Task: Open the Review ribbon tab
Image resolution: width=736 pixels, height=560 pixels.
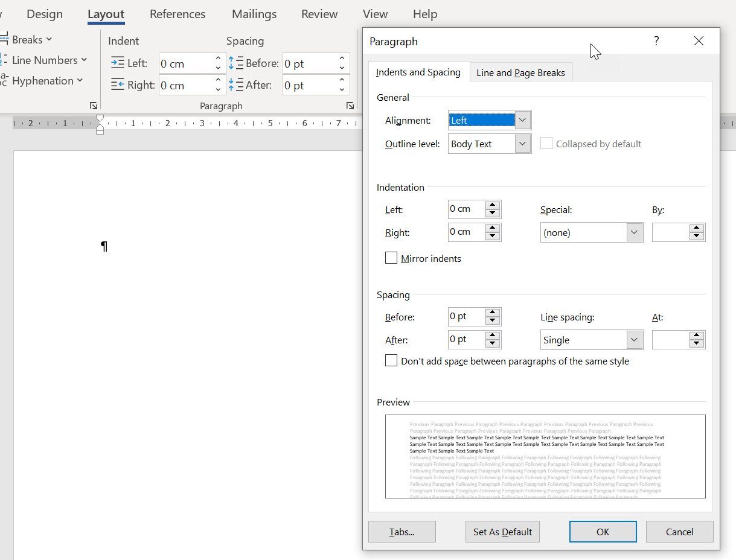Action: (319, 14)
